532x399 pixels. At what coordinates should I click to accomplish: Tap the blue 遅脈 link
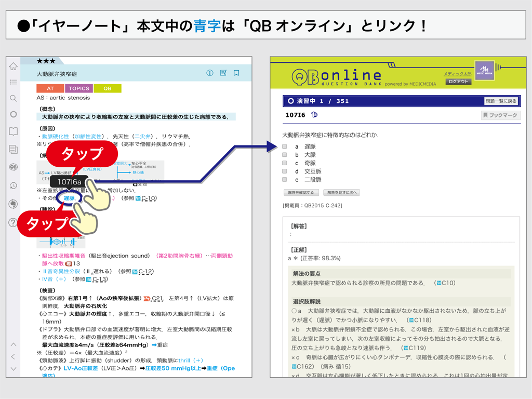click(69, 198)
